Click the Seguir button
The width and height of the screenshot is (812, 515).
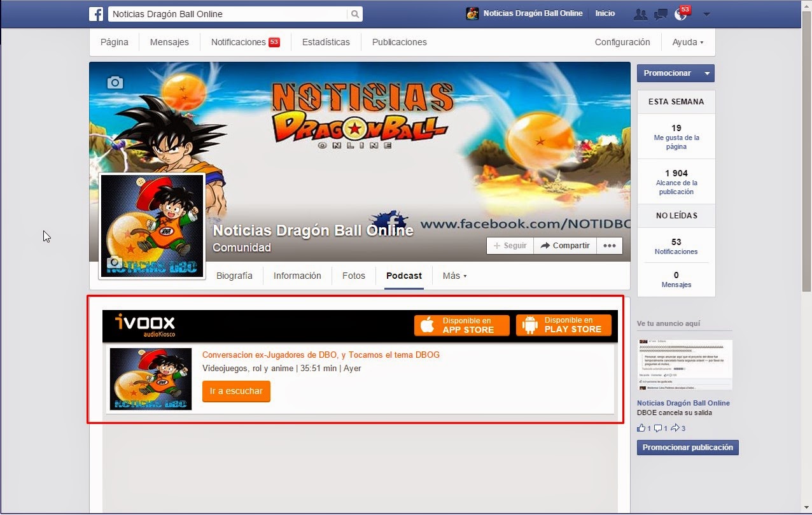pyautogui.click(x=510, y=246)
